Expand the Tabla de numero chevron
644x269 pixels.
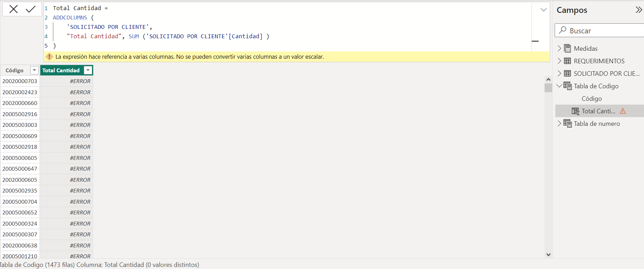559,123
